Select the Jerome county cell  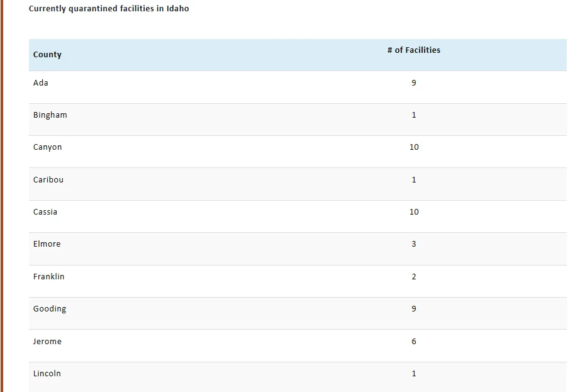[47, 342]
